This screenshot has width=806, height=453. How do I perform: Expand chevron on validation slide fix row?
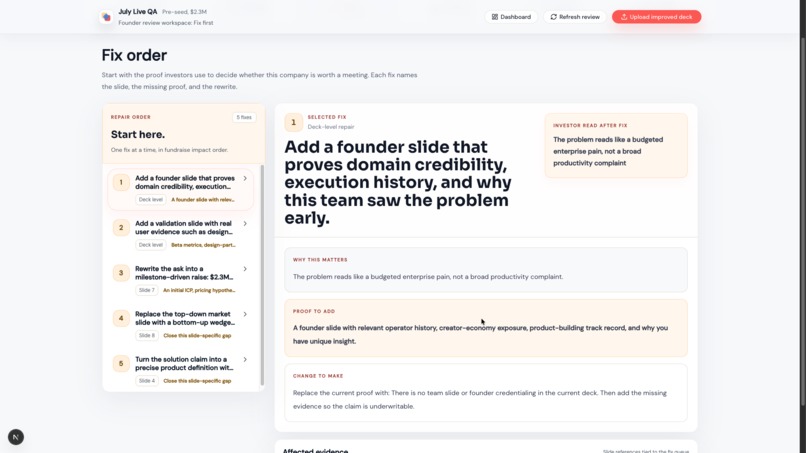[245, 224]
